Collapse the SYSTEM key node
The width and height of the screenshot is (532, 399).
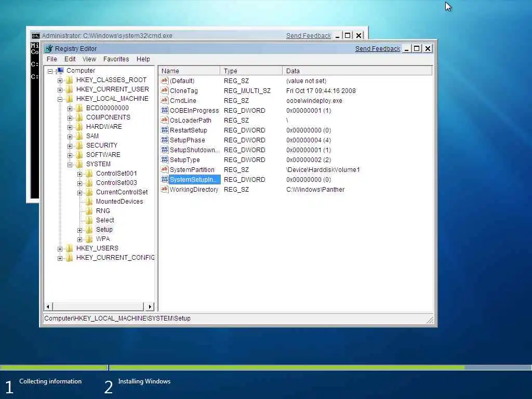pyautogui.click(x=70, y=165)
